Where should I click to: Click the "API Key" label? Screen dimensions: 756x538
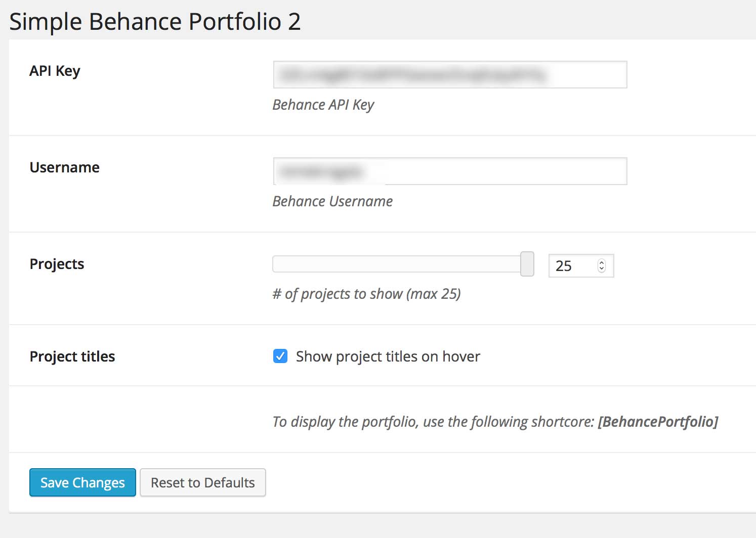coord(55,71)
